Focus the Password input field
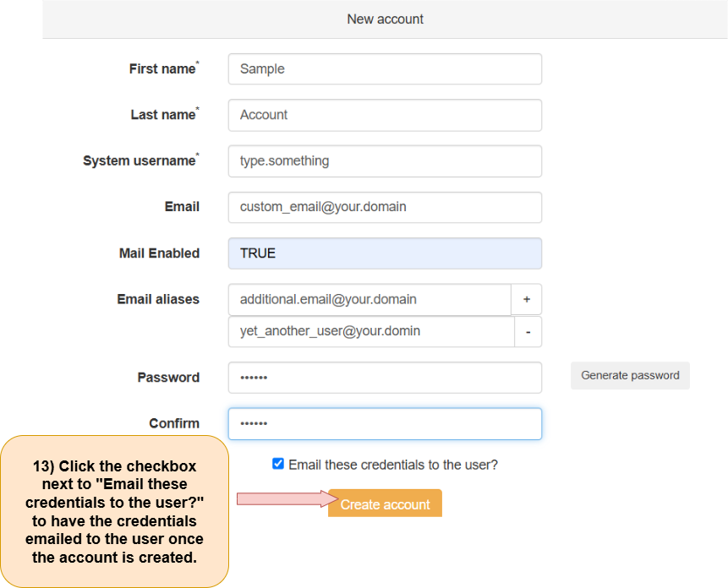728x588 pixels. [x=385, y=378]
